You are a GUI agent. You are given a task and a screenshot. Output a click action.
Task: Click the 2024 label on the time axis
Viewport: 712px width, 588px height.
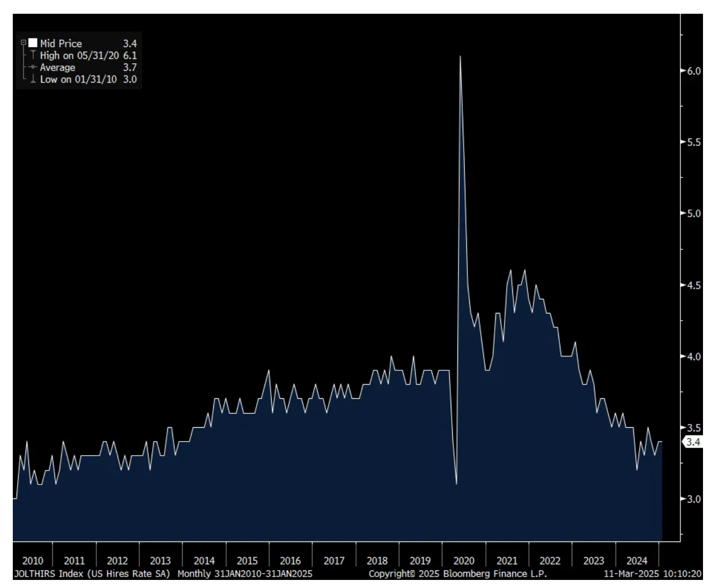(637, 560)
